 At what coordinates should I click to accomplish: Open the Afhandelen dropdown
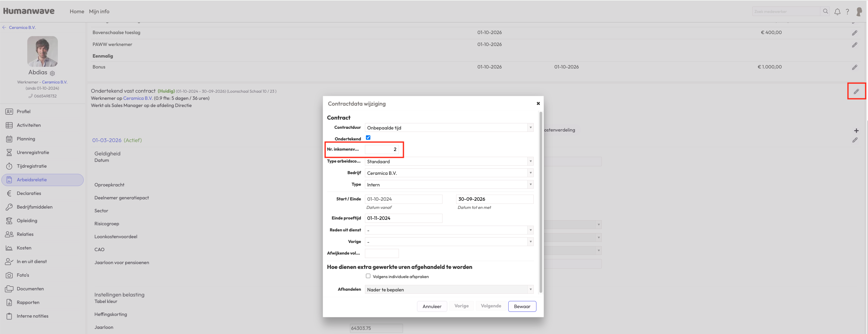coord(449,290)
